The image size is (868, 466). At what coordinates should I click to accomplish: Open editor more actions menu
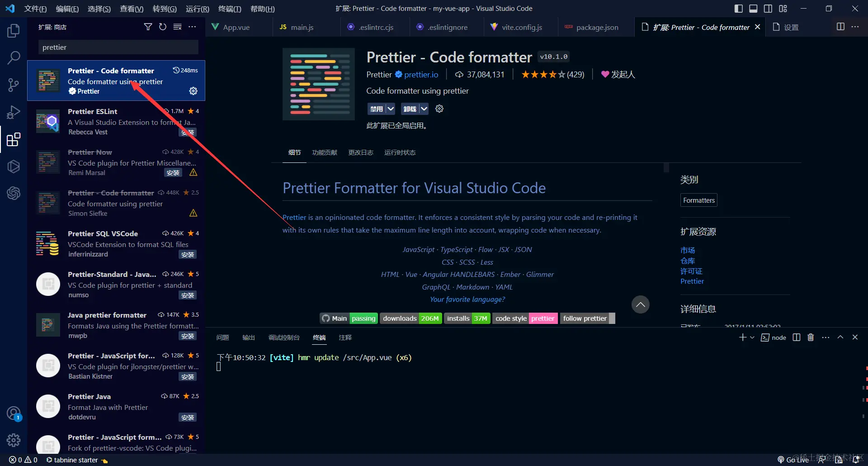pyautogui.click(x=855, y=27)
